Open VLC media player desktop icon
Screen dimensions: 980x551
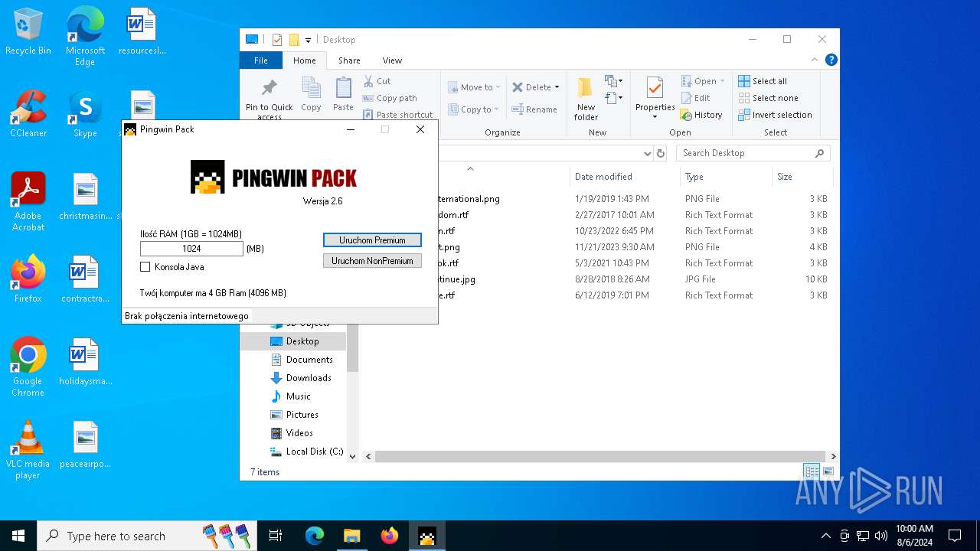pos(28,438)
